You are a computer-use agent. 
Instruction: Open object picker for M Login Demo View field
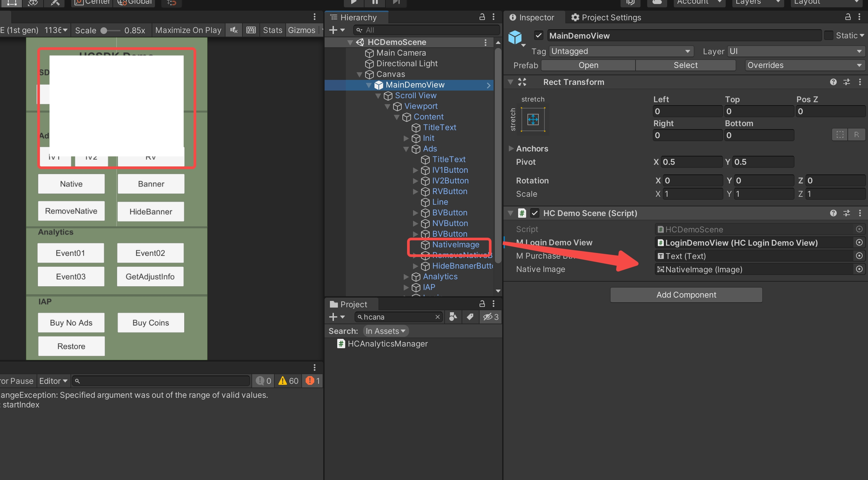point(860,243)
